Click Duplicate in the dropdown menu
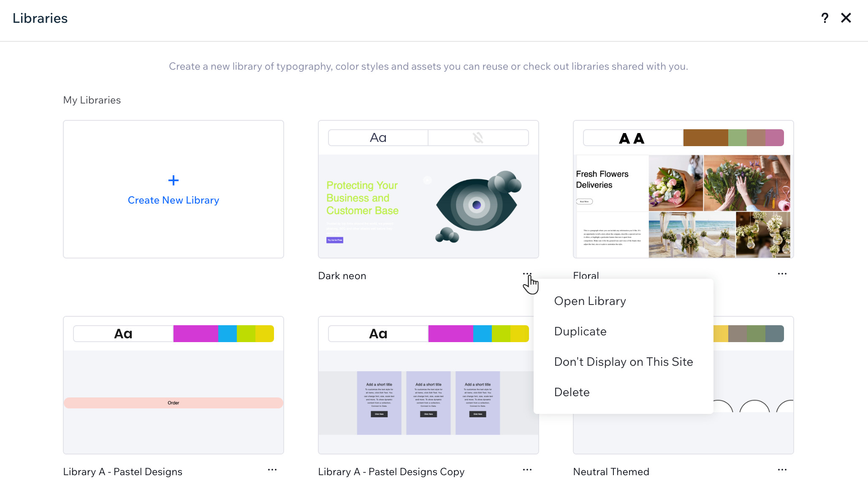Viewport: 868px width, 495px height. [580, 331]
